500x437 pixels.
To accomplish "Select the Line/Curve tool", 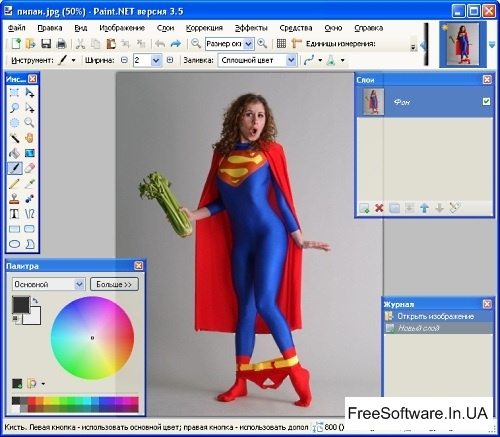I will tap(30, 214).
